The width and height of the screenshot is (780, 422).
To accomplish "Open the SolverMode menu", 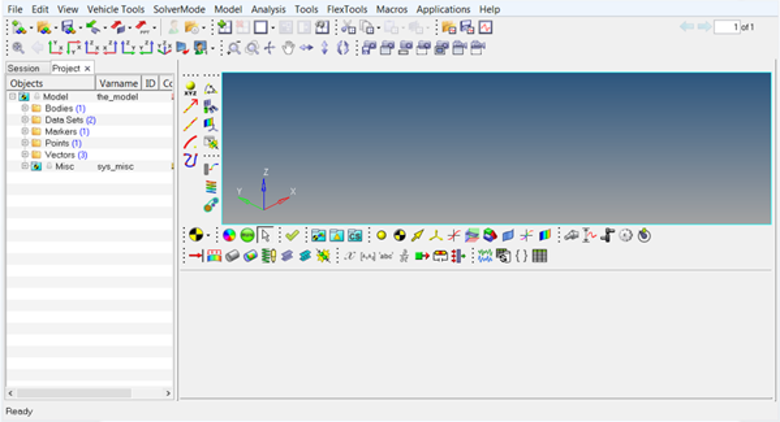I will point(180,9).
